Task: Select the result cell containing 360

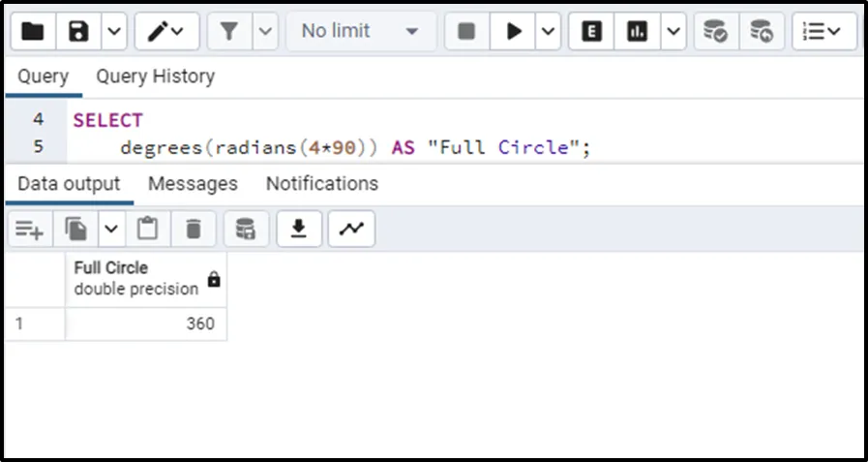Action: point(145,324)
